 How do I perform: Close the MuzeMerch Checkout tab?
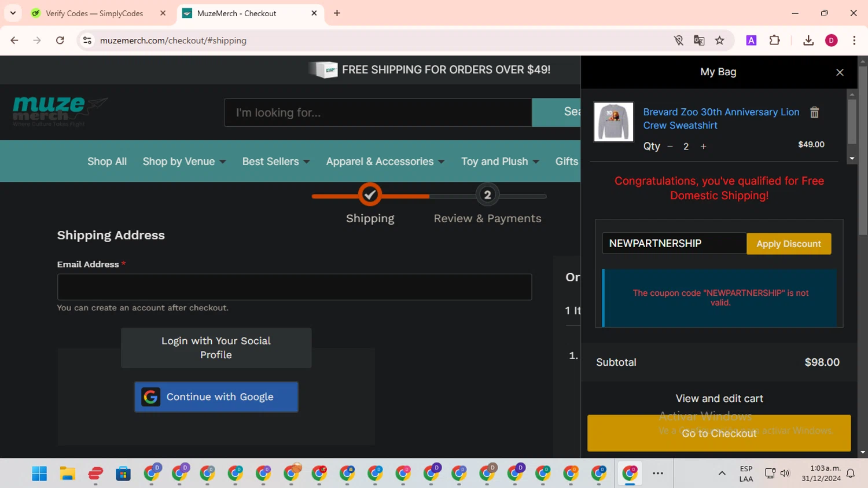pos(314,13)
